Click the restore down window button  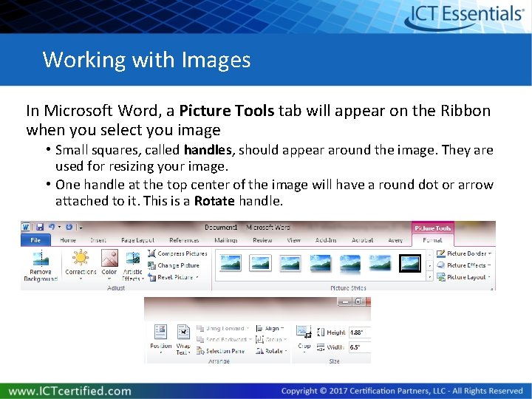click(358, 301)
